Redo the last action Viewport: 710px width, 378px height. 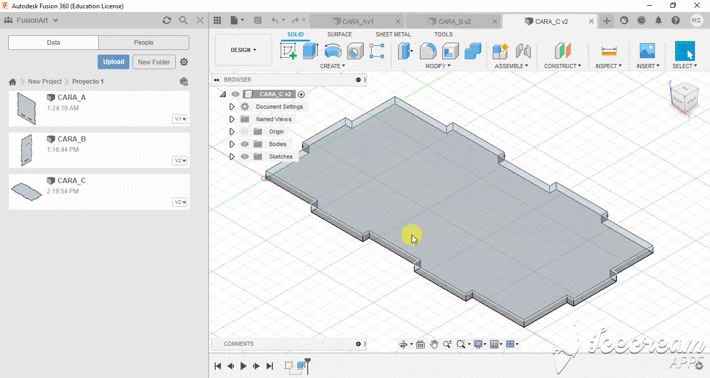point(295,20)
